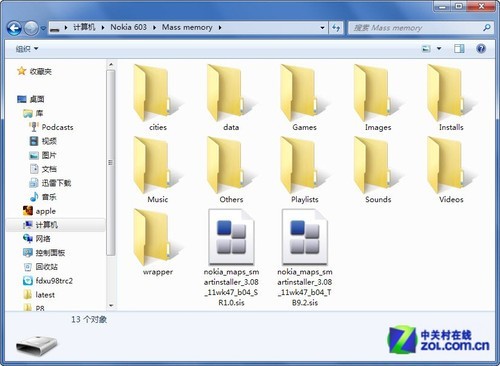Image resolution: width=500 pixels, height=366 pixels.
Task: Expand the address bar history dropdown
Action: pos(322,28)
